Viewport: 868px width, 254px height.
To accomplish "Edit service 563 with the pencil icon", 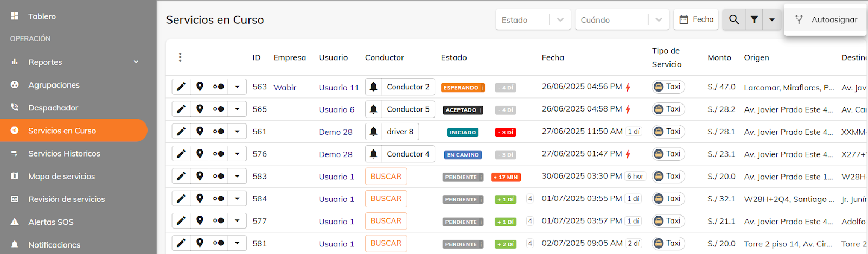I will (181, 87).
